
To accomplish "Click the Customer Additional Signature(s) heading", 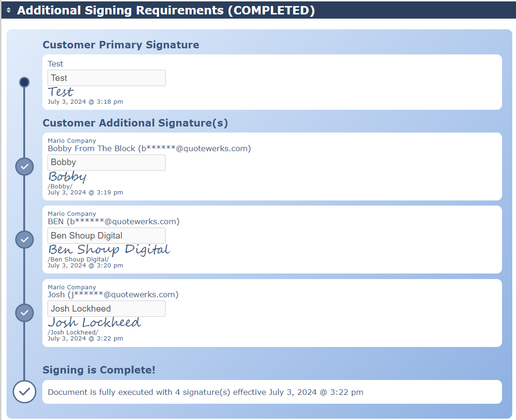I will [135, 123].
